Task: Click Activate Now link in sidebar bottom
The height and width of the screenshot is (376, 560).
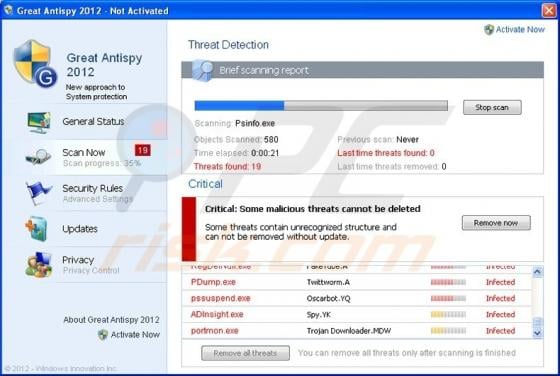Action: coord(135,335)
